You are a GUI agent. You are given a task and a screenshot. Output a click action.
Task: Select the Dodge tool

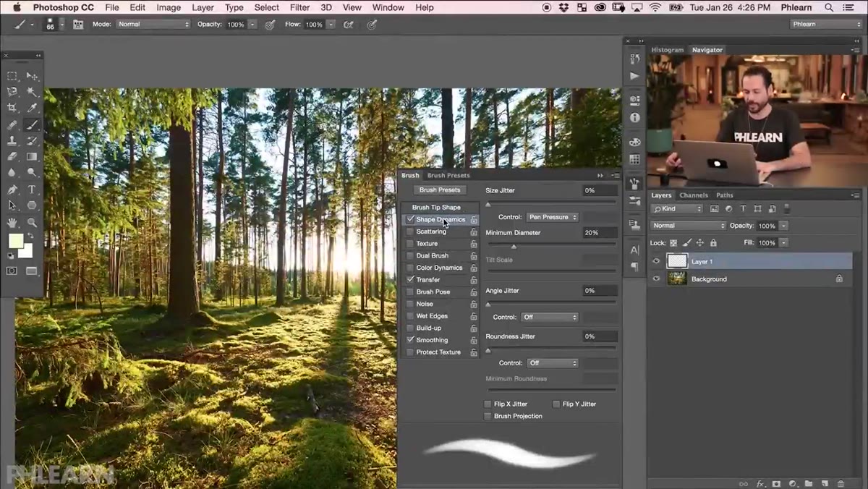pyautogui.click(x=33, y=173)
